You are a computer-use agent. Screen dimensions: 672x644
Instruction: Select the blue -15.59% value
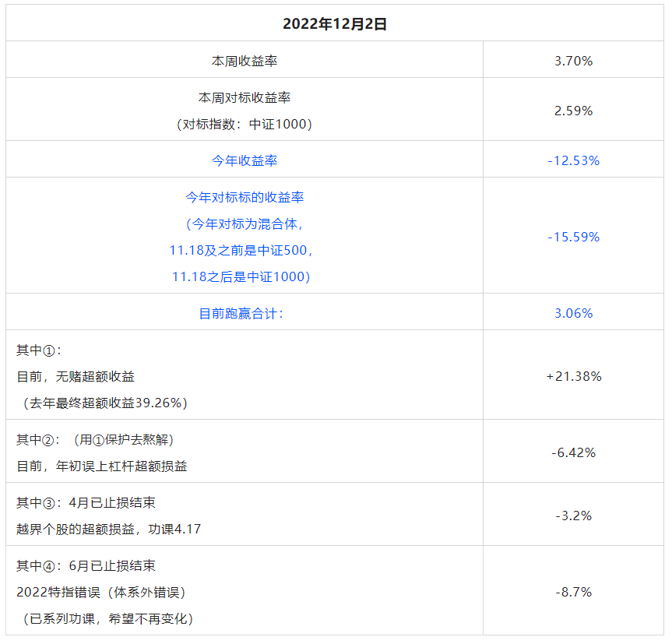pos(573,237)
